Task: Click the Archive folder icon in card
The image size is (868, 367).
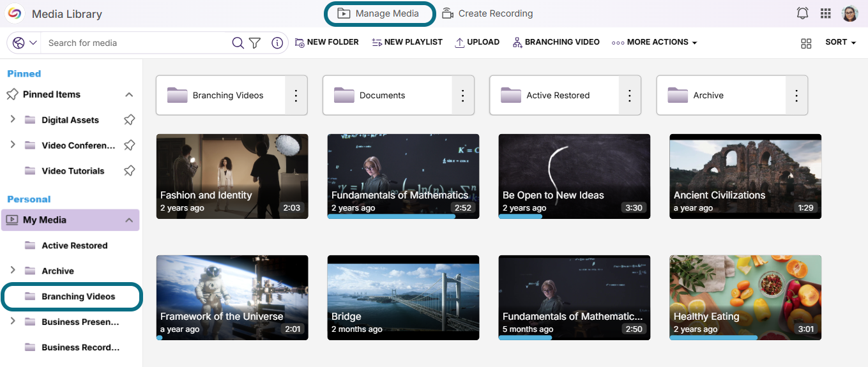Action: (678, 95)
